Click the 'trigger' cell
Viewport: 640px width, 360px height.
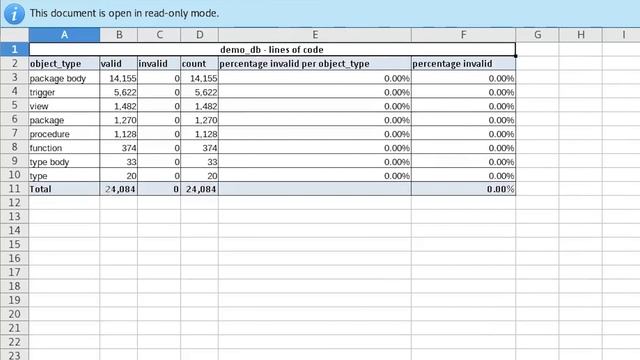click(64, 92)
